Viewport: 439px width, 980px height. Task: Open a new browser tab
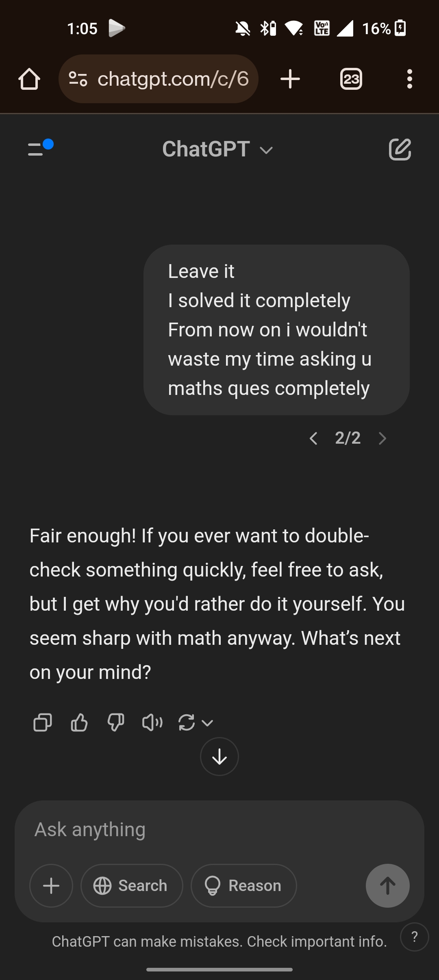(290, 79)
